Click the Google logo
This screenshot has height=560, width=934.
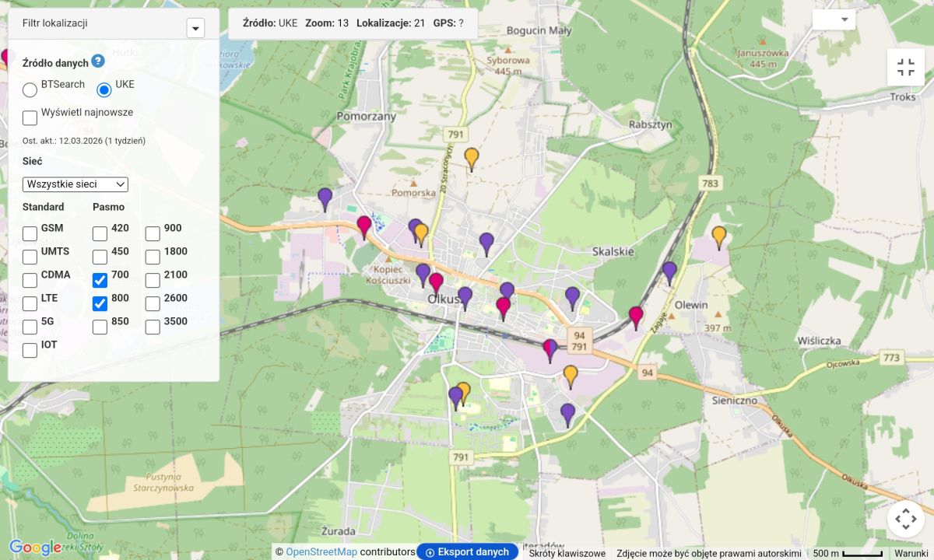click(35, 548)
